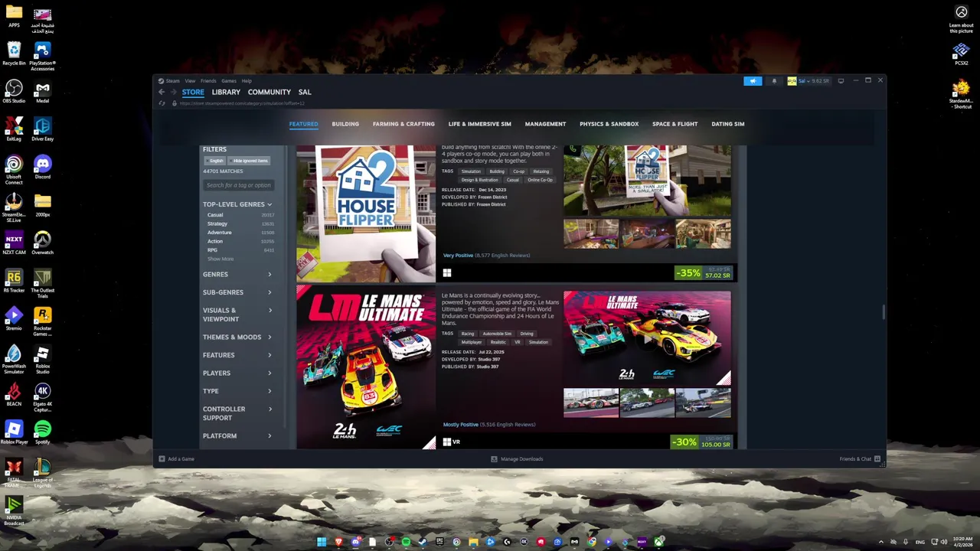Screen dimensions: 980x551
Task: Expand the Genres filter section
Action: [x=237, y=274]
